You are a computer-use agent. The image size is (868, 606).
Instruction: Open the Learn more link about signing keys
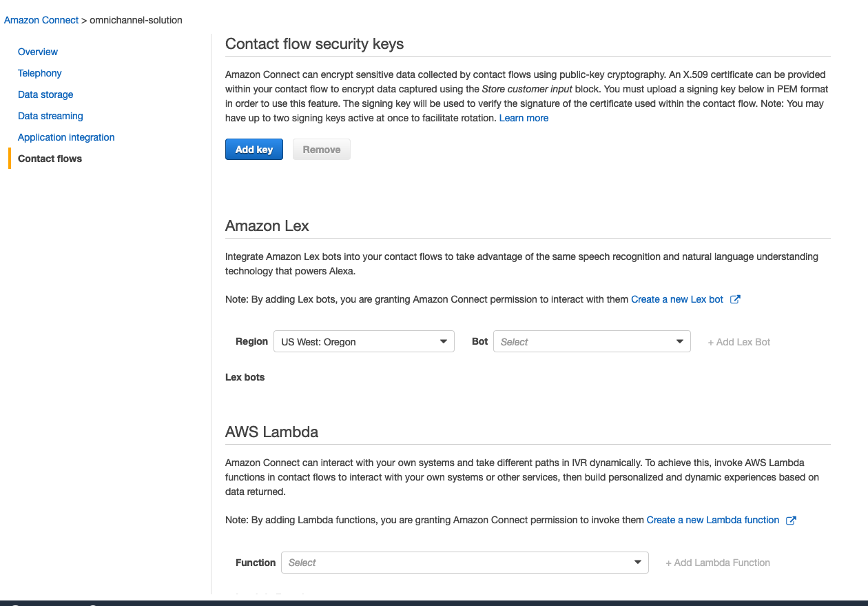click(524, 118)
